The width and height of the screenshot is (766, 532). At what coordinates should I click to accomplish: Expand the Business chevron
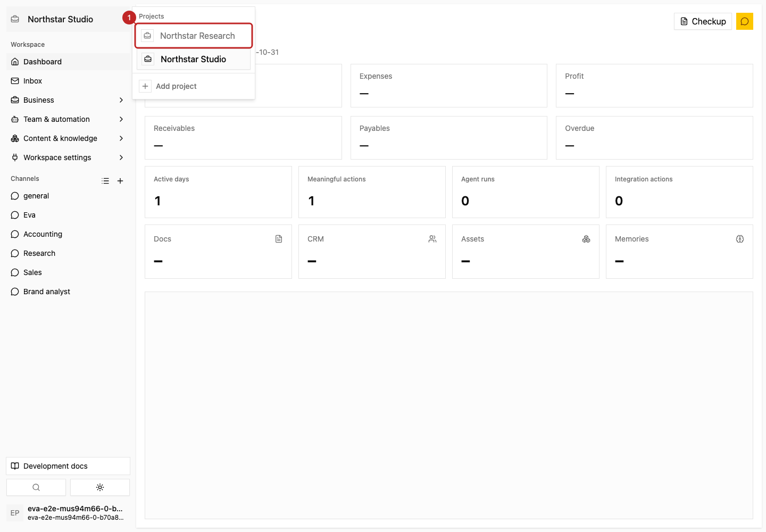tap(121, 100)
